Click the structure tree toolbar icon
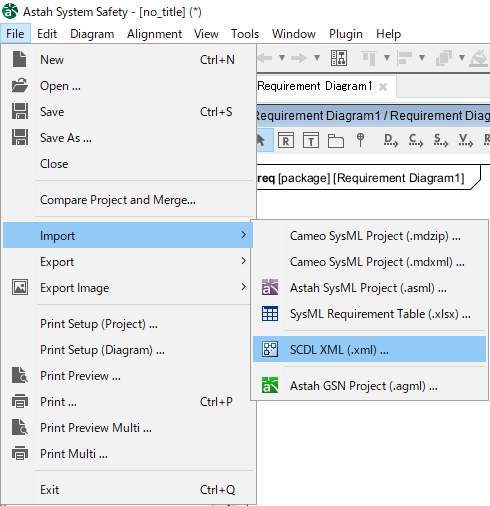 (x=339, y=58)
